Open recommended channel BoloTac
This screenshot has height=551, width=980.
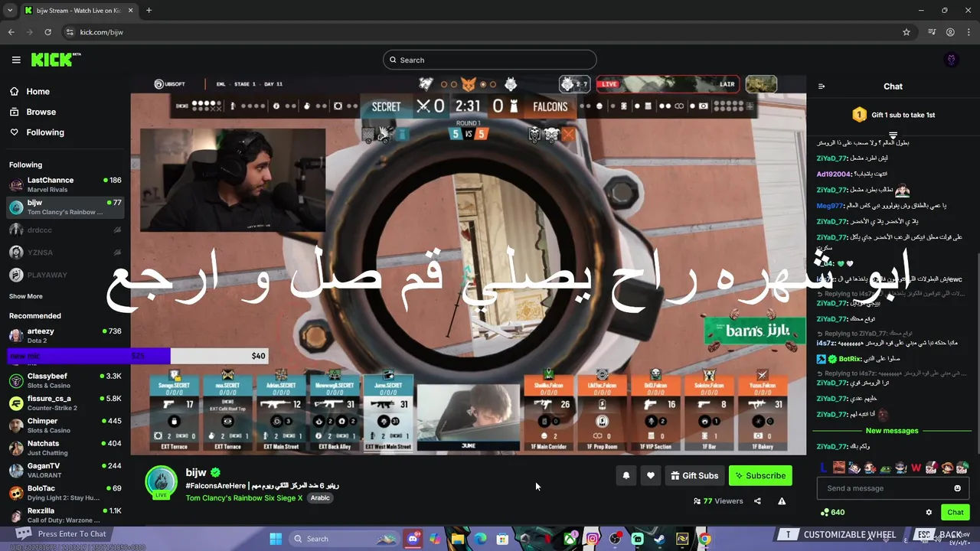[65, 493]
